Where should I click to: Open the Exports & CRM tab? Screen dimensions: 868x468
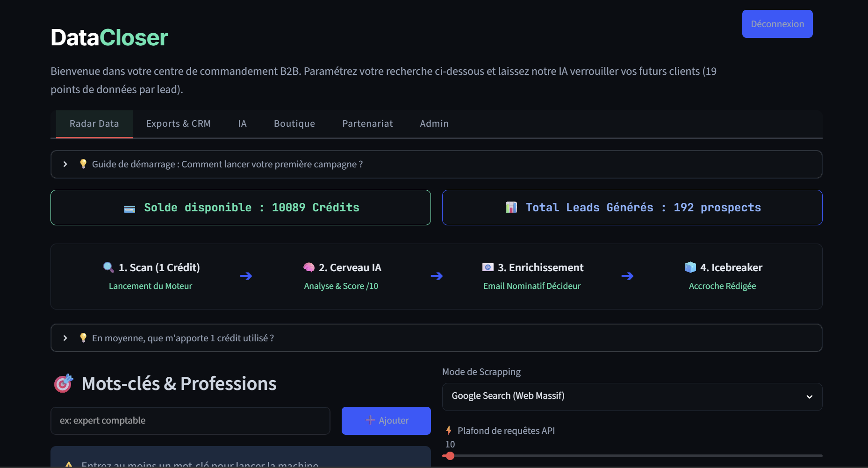click(179, 124)
